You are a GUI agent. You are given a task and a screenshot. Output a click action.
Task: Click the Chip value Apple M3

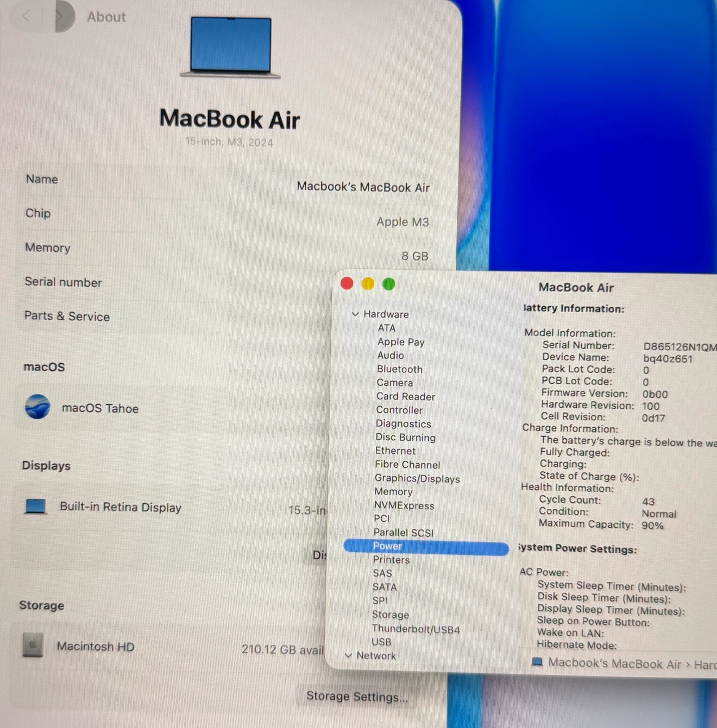click(x=402, y=221)
